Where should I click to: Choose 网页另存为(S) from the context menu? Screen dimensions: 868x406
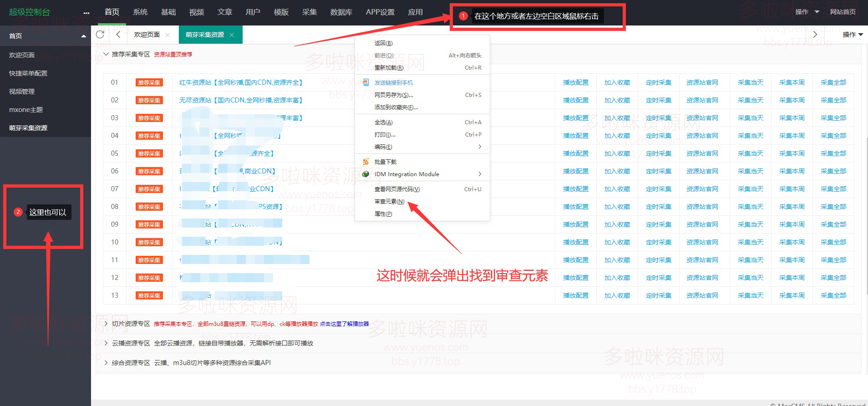click(394, 95)
